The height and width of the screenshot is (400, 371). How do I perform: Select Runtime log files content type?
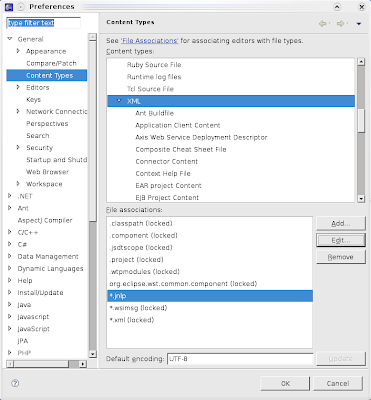pyautogui.click(x=154, y=77)
